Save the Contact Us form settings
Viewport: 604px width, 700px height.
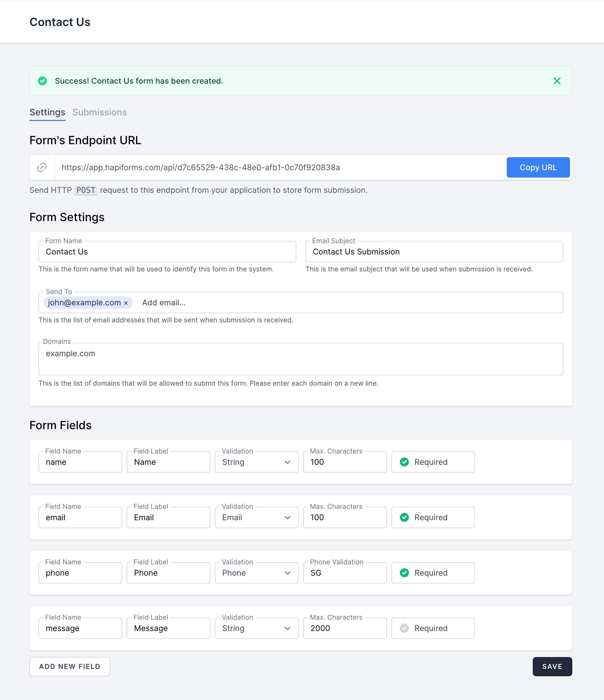552,667
